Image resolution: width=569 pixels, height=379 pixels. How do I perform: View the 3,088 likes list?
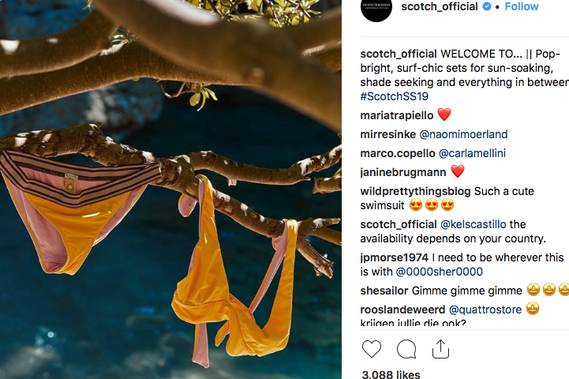391,374
